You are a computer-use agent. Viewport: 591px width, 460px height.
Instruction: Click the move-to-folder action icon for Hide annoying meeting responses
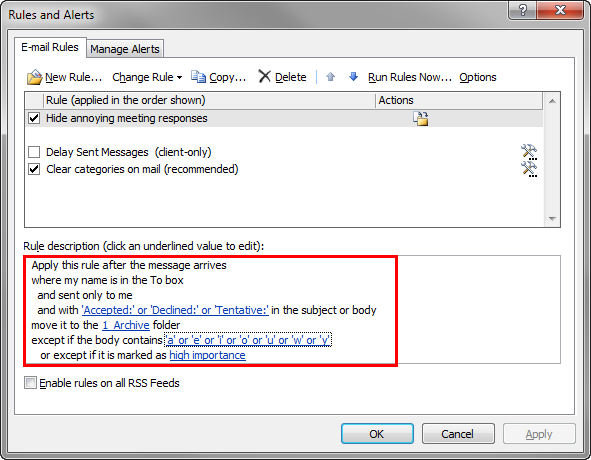pyautogui.click(x=421, y=118)
